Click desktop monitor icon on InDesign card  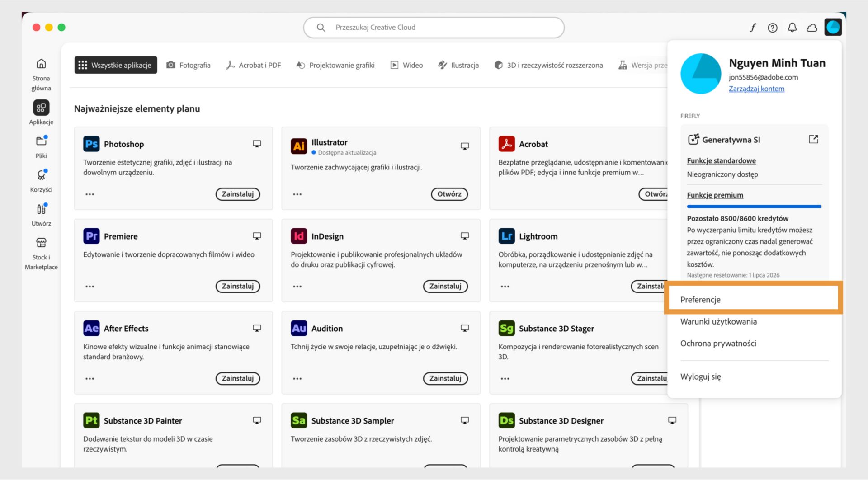464,236
